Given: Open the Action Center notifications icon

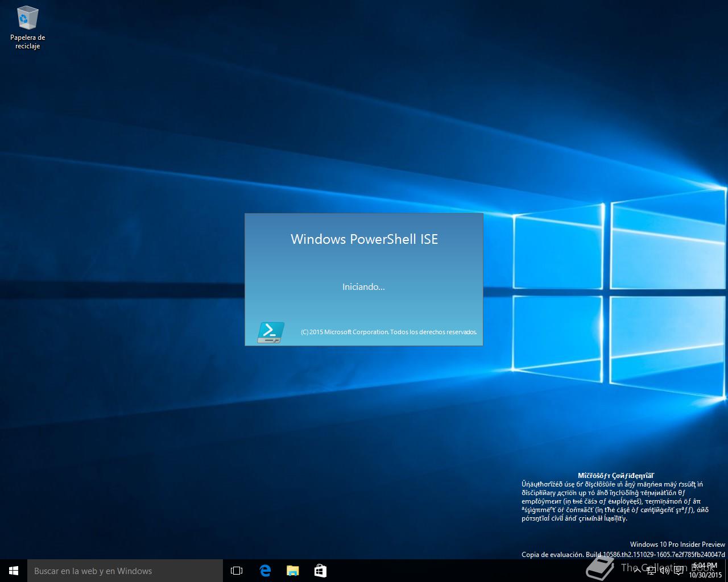Looking at the screenshot, I should click(679, 571).
